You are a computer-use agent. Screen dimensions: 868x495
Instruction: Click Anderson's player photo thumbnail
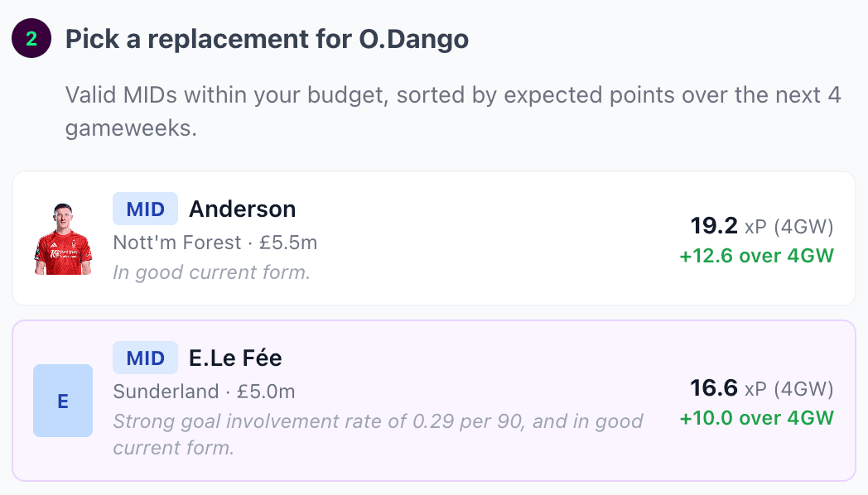point(63,238)
